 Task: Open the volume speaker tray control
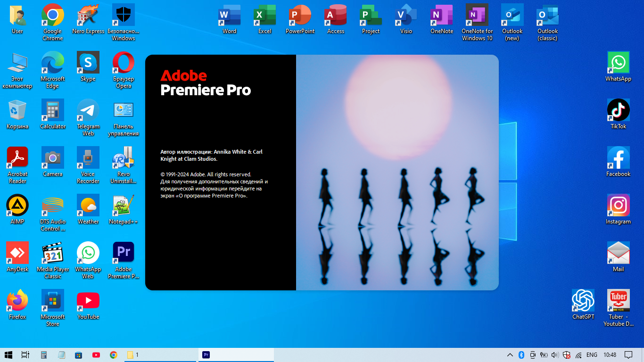pos(555,355)
